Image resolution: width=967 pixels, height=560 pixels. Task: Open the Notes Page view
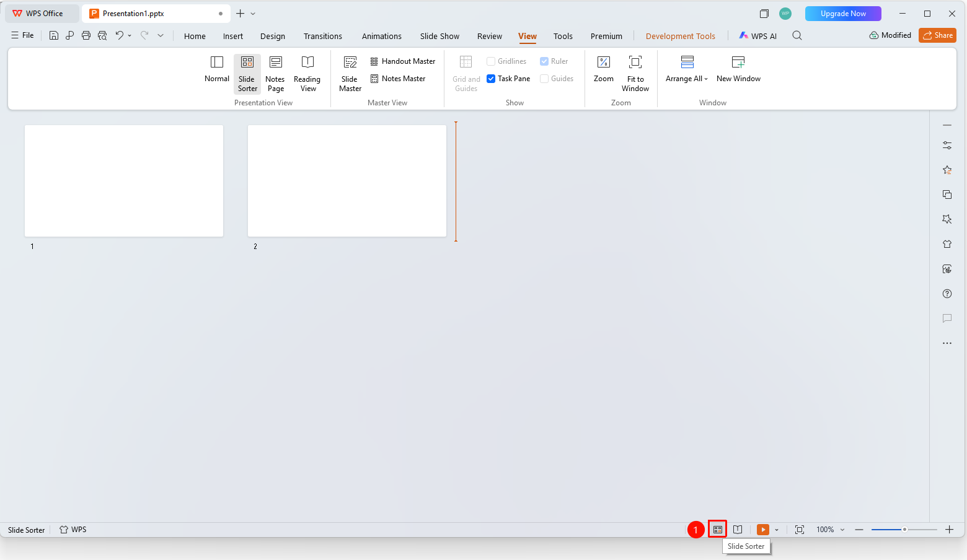[x=275, y=74]
